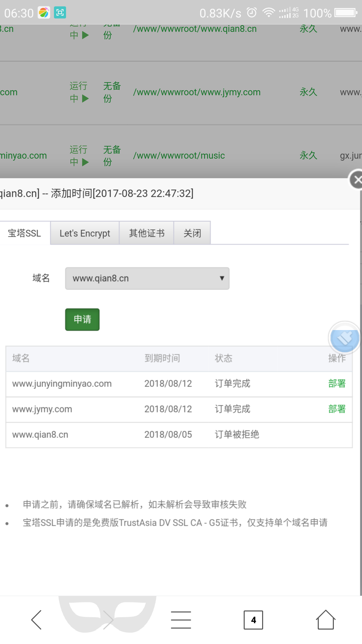The image size is (362, 644).
Task: Click the 订单完成 status for www.jymy.com
Action: 232,409
